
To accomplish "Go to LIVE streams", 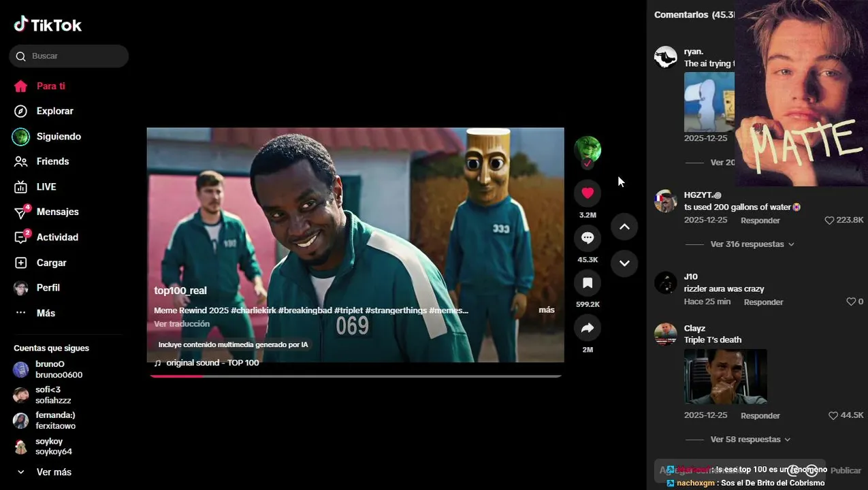I will (46, 186).
